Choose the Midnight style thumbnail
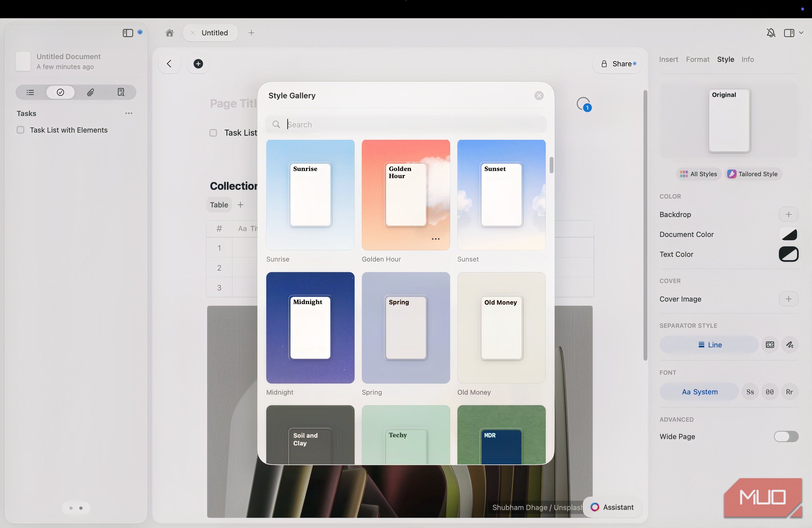This screenshot has width=812, height=528. [x=310, y=328]
